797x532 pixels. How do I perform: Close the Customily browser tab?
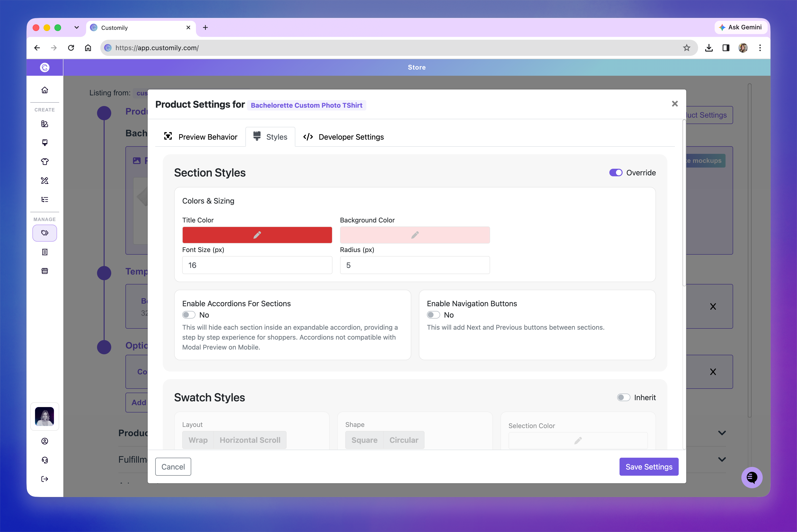coord(188,27)
